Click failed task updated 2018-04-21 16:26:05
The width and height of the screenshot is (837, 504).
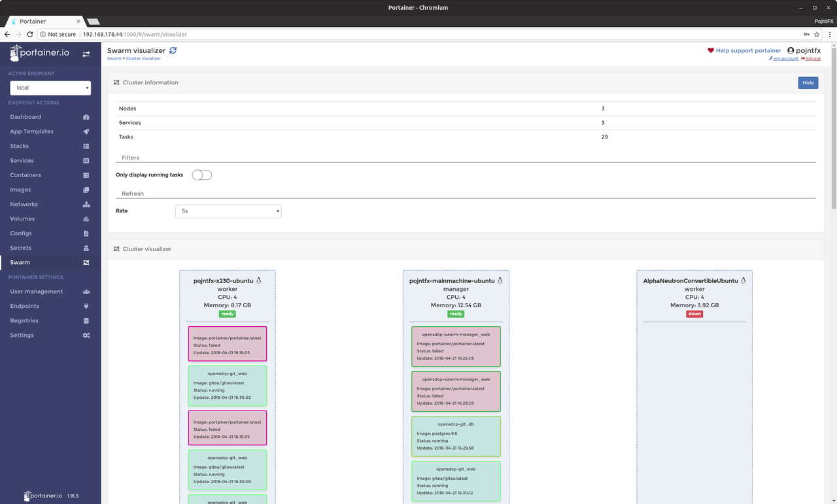pyautogui.click(x=456, y=346)
